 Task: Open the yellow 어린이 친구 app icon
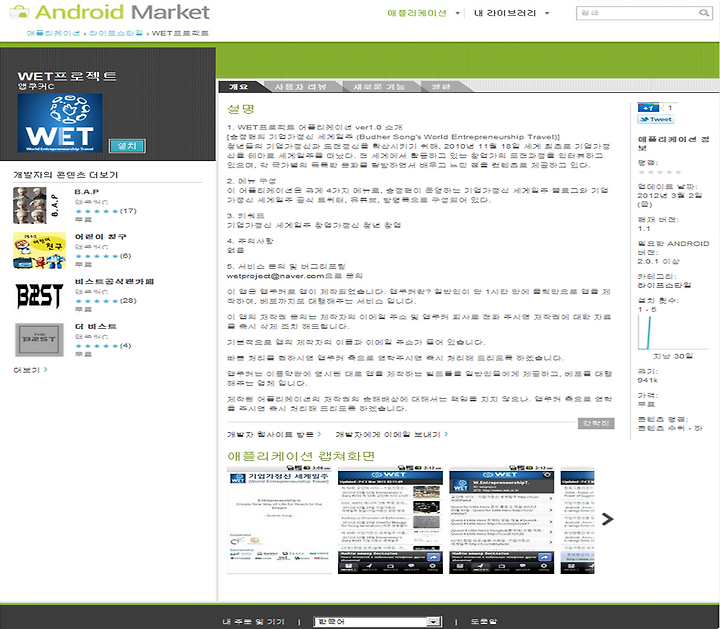click(x=39, y=250)
